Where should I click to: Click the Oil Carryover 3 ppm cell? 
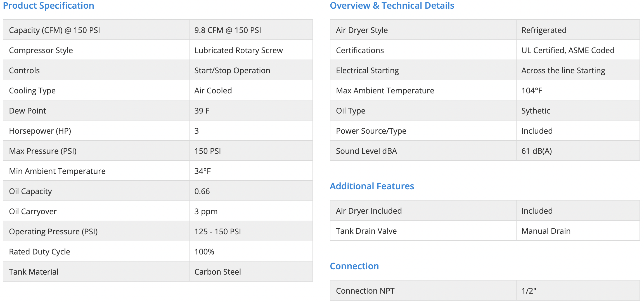coord(206,211)
